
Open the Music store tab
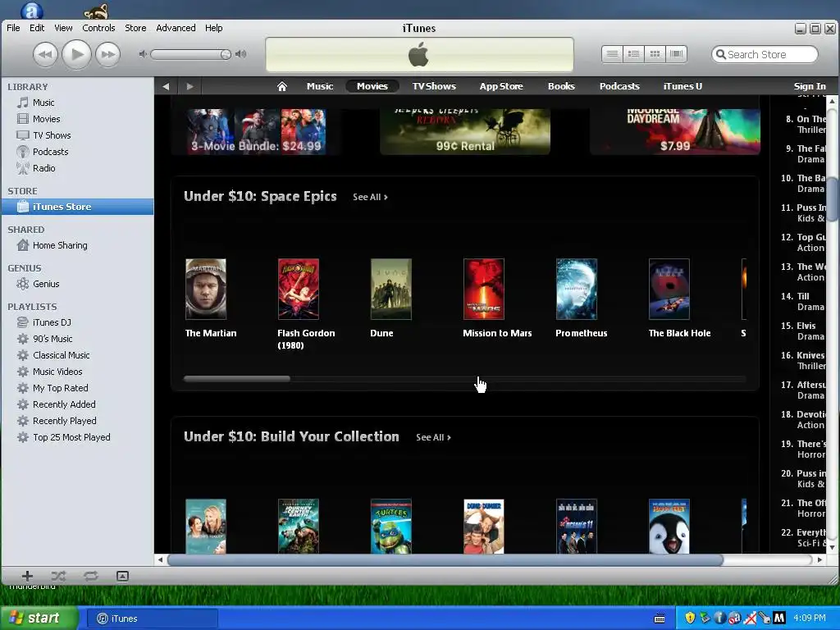(320, 86)
